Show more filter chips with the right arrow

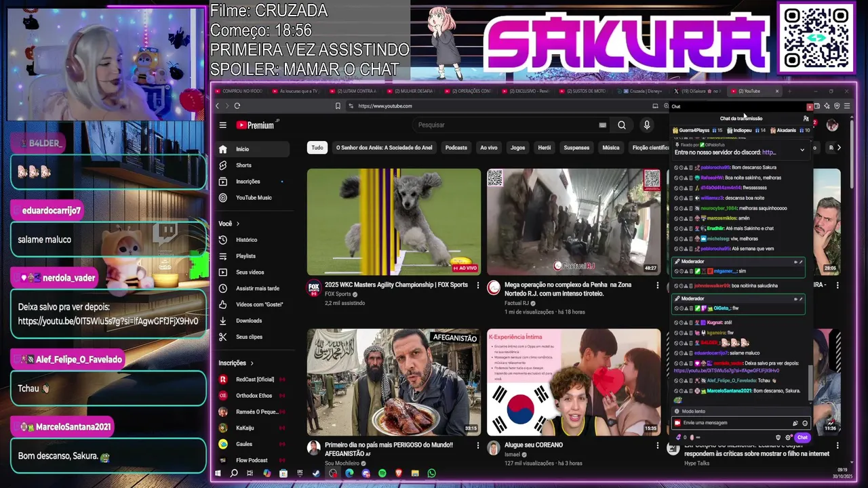point(839,148)
